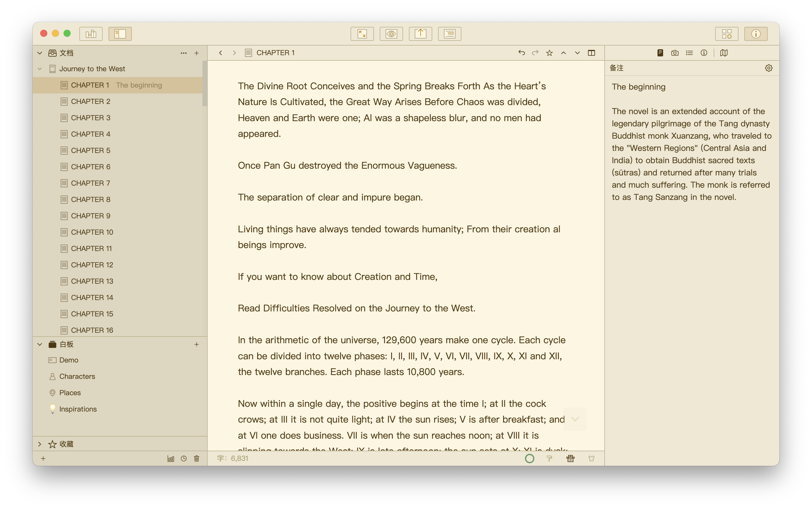The image size is (812, 509).
Task: Click the scroll-to-bottom chevron in editor
Action: point(575,419)
